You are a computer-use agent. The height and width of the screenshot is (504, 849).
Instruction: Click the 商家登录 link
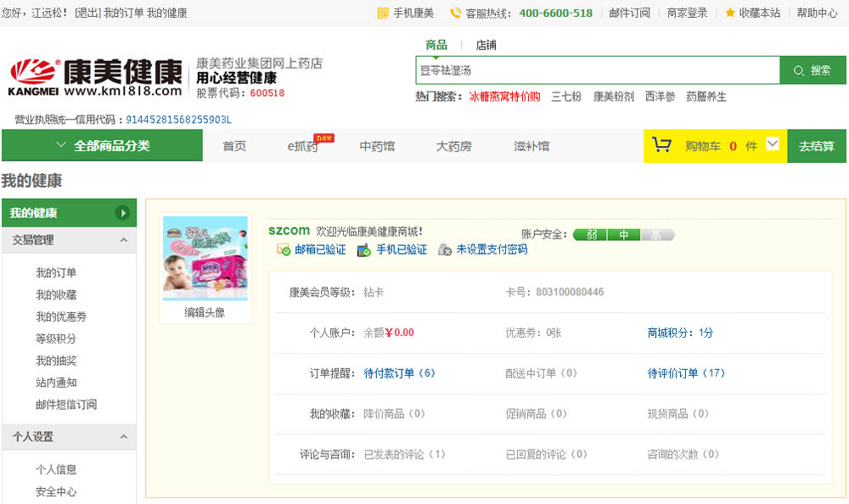click(x=687, y=13)
